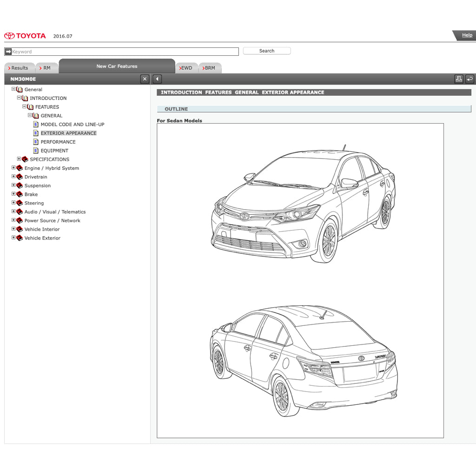
Task: Click the back arrow button beside the NM30M0E panel
Action: pyautogui.click(x=157, y=79)
